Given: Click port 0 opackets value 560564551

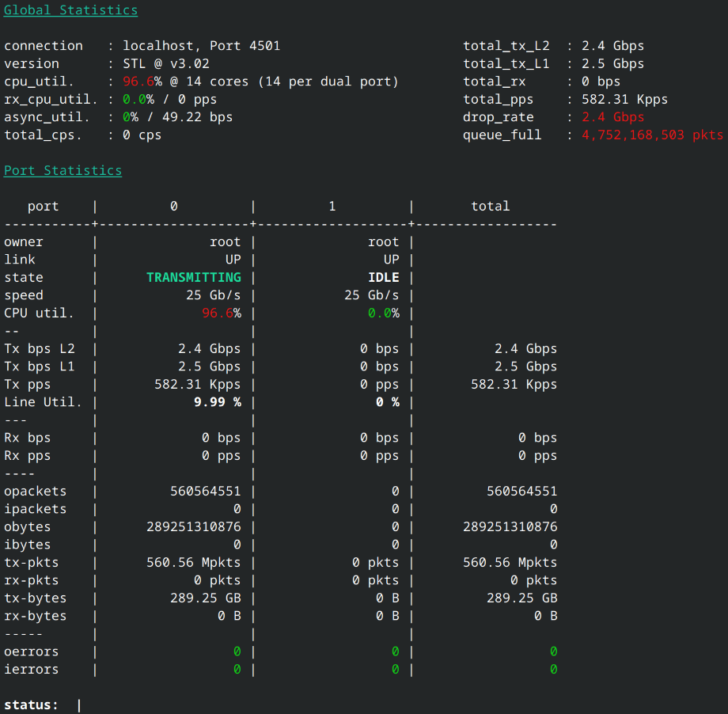Looking at the screenshot, I should (205, 492).
